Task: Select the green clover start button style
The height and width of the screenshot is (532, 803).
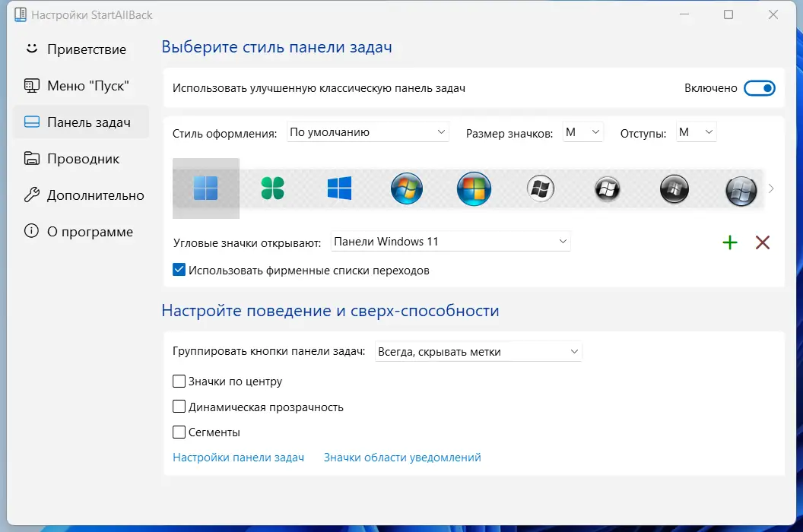Action: tap(273, 188)
